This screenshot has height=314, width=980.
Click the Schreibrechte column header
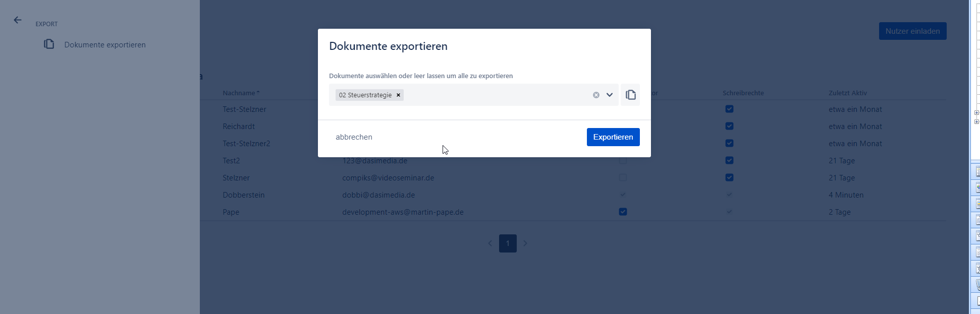(743, 93)
